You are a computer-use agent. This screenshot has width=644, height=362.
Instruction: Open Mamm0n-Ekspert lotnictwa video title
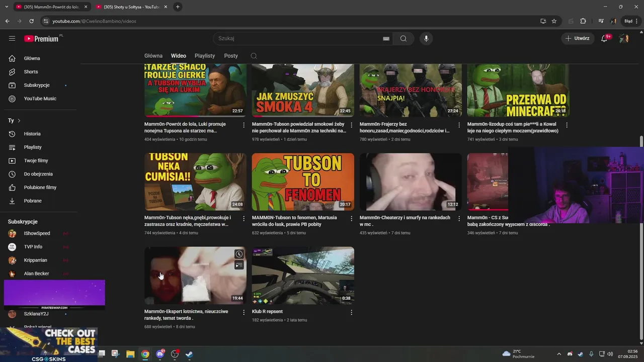click(186, 315)
